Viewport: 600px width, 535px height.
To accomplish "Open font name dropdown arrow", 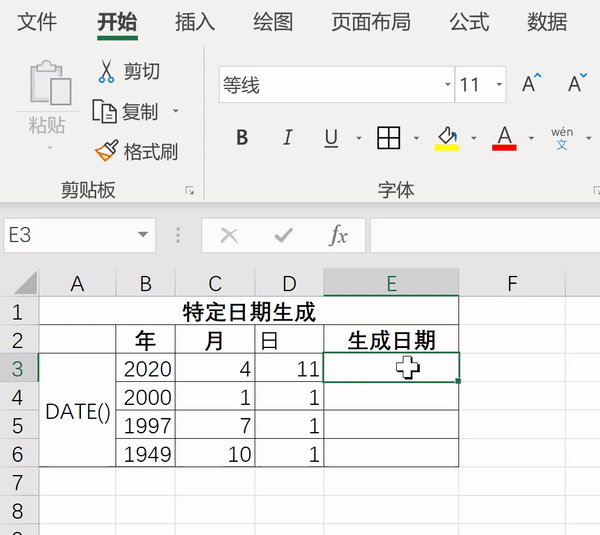I will (447, 84).
